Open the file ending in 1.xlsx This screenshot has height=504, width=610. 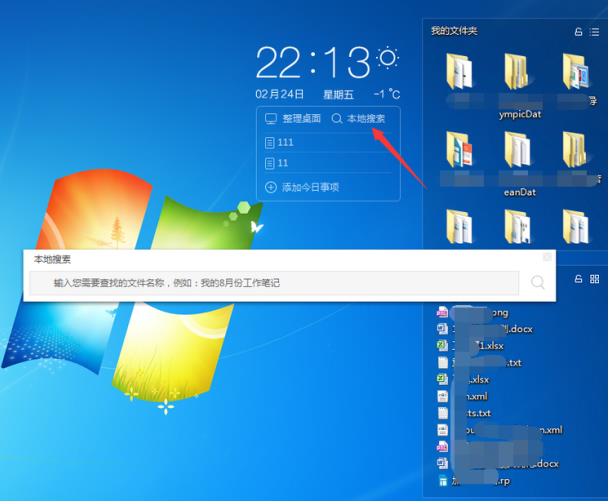pyautogui.click(x=470, y=346)
